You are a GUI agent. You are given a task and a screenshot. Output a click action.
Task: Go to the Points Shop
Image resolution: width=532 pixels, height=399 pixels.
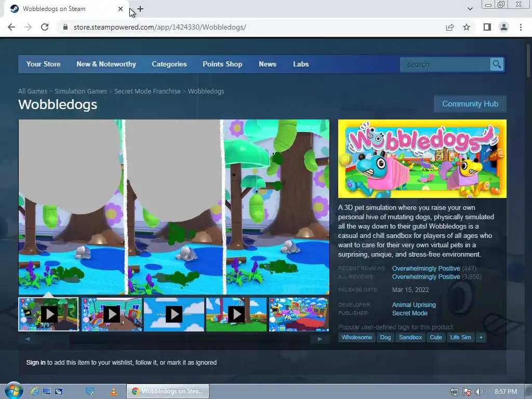[222, 64]
